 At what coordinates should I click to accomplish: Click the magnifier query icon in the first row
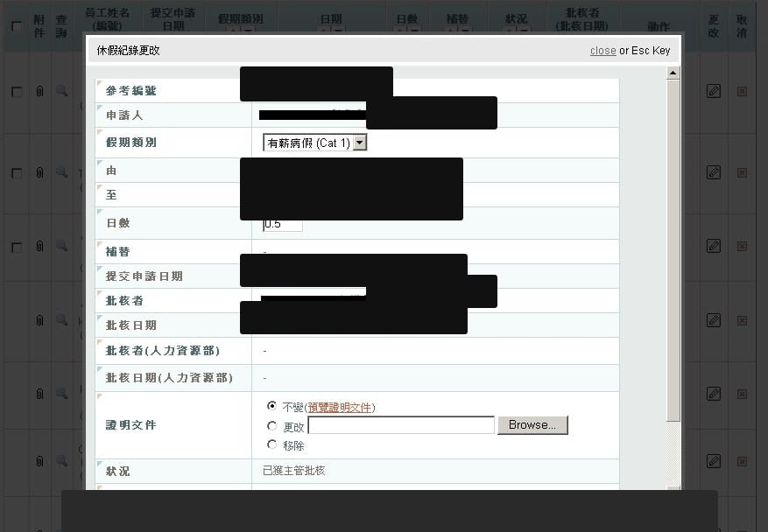(61, 90)
